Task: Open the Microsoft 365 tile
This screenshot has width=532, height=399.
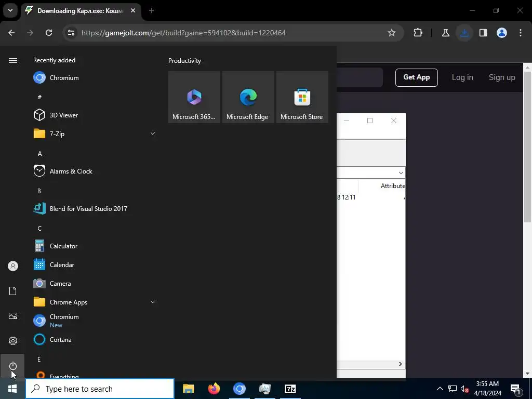Action: tap(194, 97)
